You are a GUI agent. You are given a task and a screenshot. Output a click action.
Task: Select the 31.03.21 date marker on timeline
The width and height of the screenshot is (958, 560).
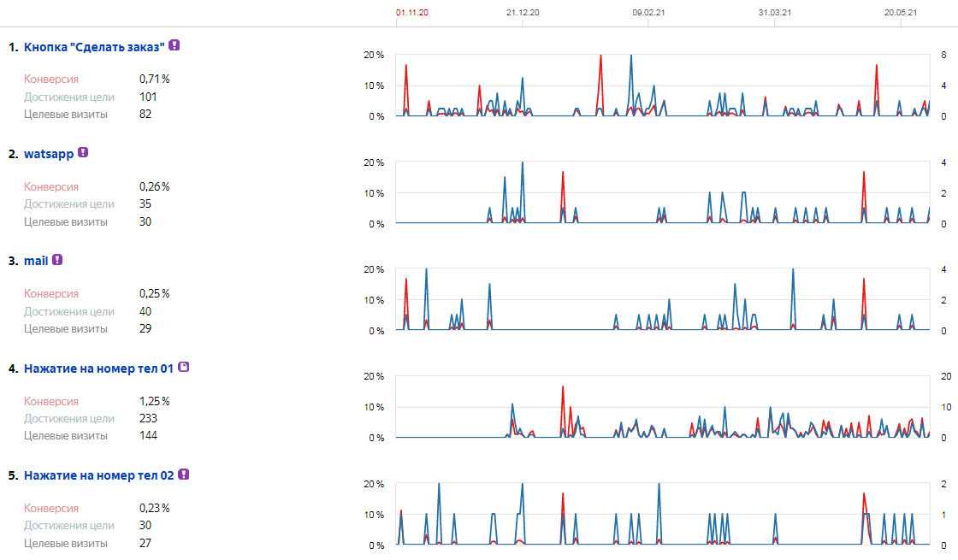click(x=775, y=12)
